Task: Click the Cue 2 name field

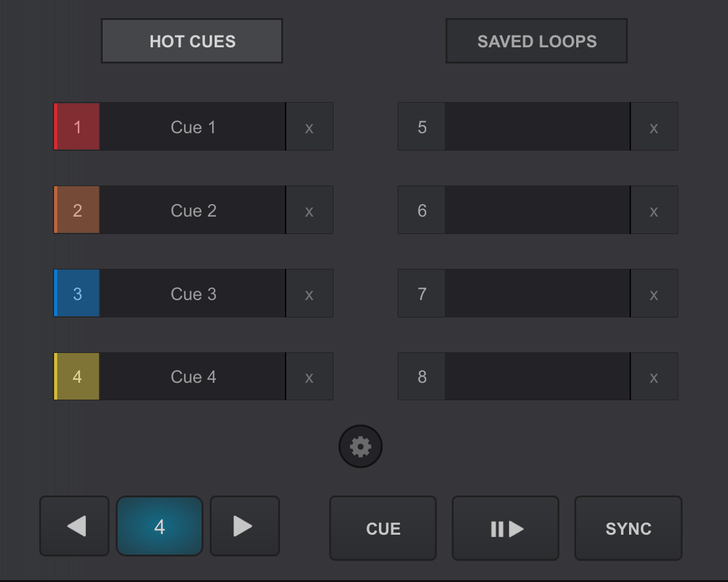Action: point(193,210)
